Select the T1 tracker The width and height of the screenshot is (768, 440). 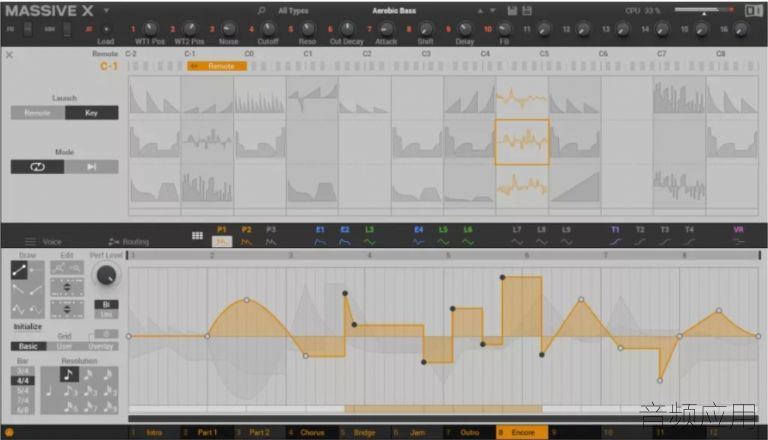pos(615,236)
